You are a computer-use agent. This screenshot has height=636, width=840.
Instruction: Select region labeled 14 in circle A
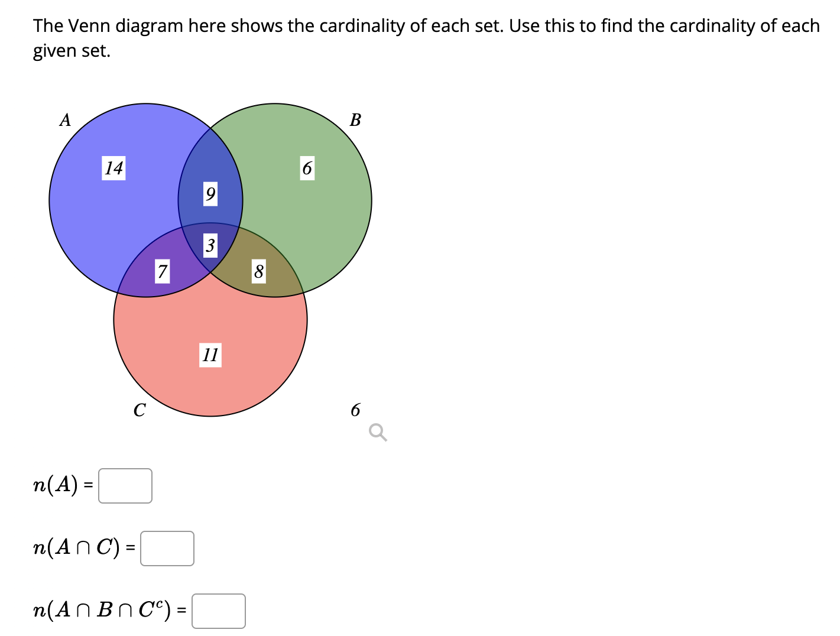coord(113,169)
